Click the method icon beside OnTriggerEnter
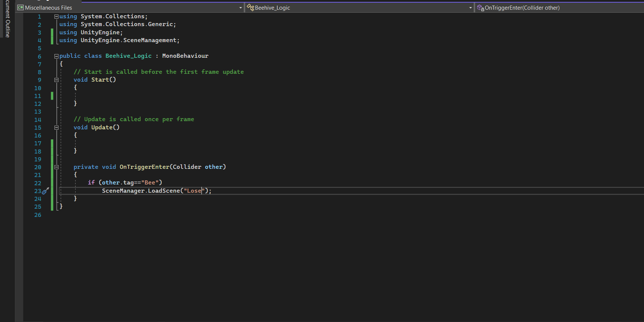 pos(480,7)
